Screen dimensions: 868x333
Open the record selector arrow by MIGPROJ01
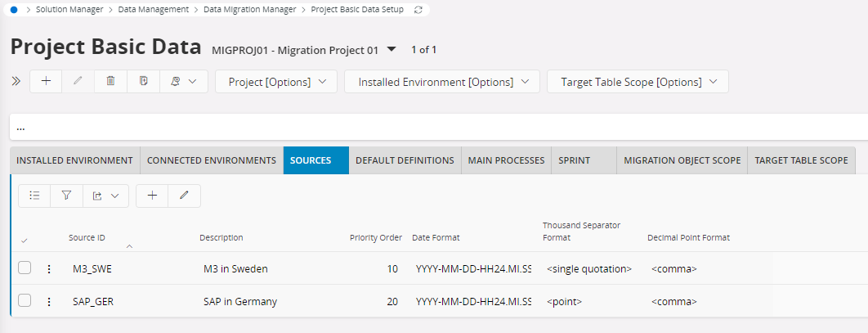[391, 49]
